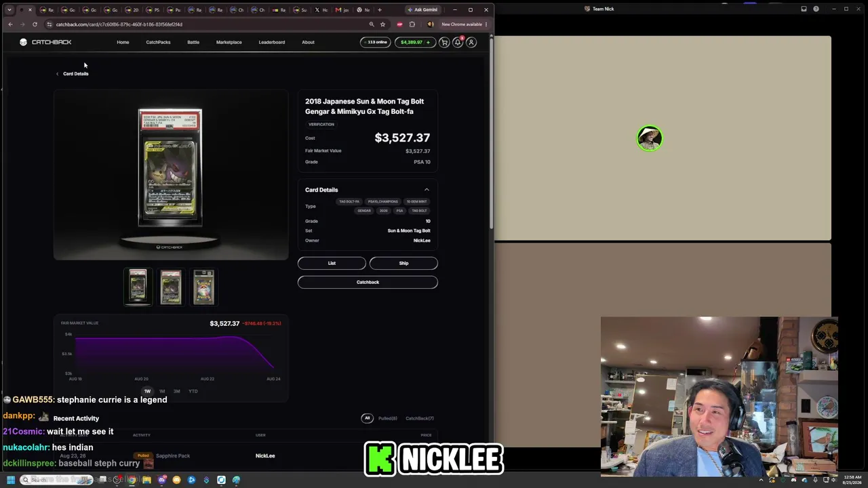Open CatchPacks menu item
This screenshot has width=868, height=488.
[158, 42]
